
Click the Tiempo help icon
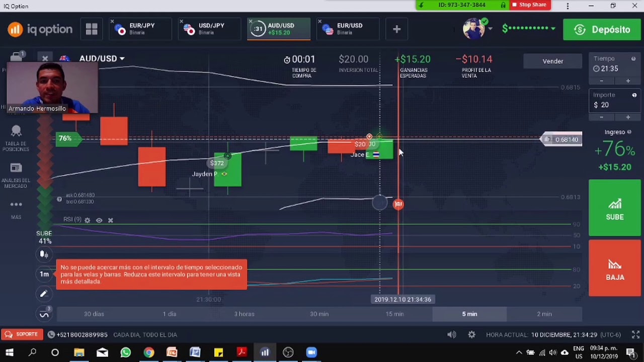tap(633, 58)
